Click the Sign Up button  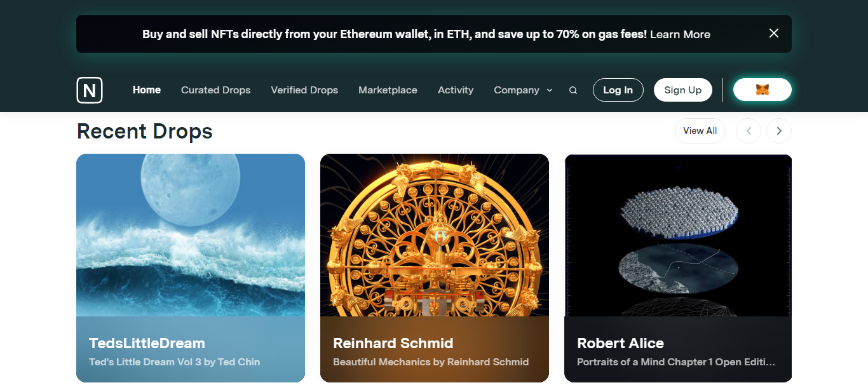pyautogui.click(x=682, y=90)
